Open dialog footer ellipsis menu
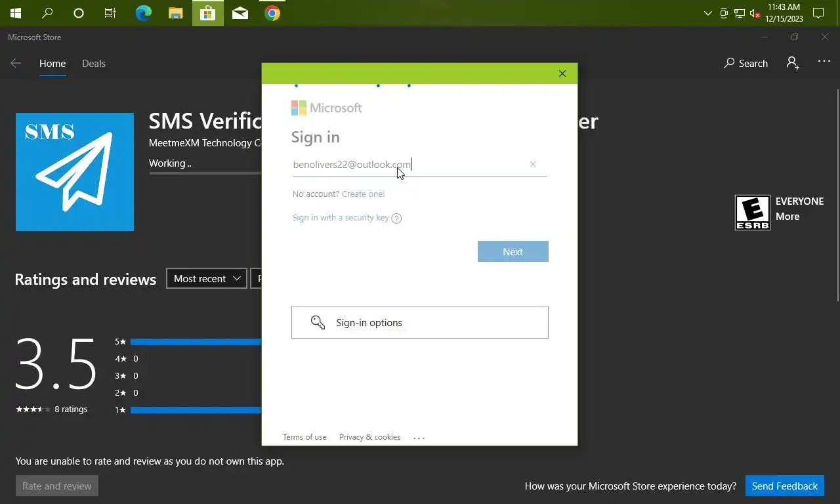The height and width of the screenshot is (504, 840). coord(419,438)
